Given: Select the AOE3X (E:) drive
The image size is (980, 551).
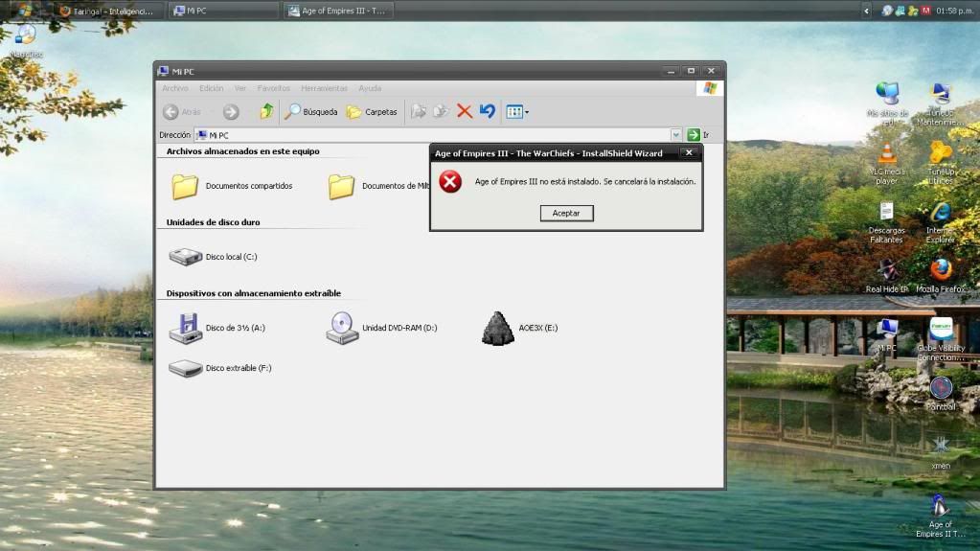Looking at the screenshot, I should [519, 328].
